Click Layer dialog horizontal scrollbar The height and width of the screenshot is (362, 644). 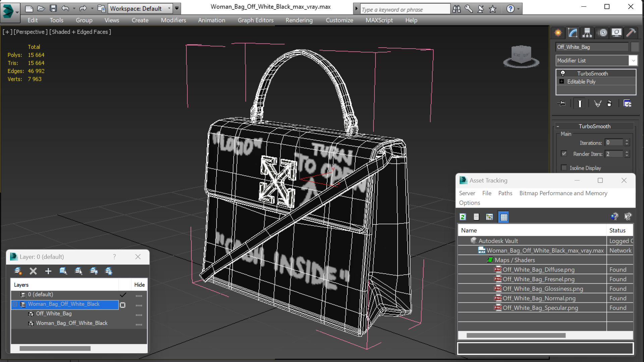click(x=55, y=348)
